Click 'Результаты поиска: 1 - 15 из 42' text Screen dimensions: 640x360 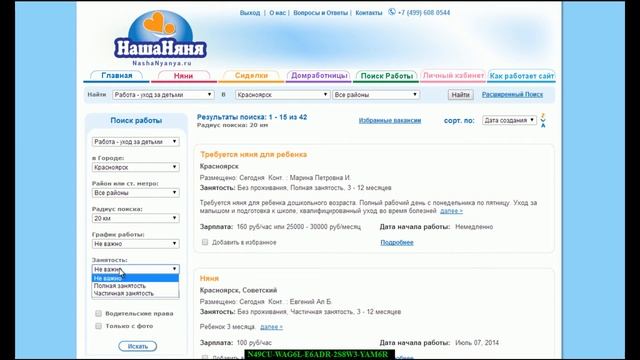(x=252, y=117)
